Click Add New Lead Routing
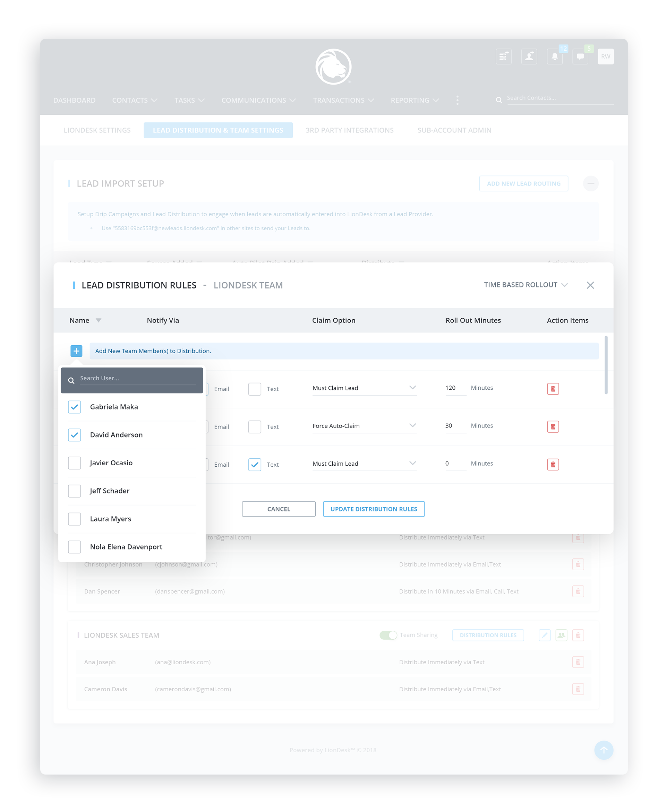The width and height of the screenshot is (666, 812). coord(523,184)
